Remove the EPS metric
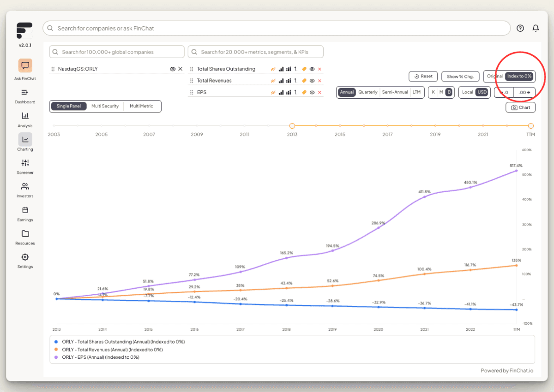Image resolution: width=554 pixels, height=392 pixels. click(x=319, y=92)
